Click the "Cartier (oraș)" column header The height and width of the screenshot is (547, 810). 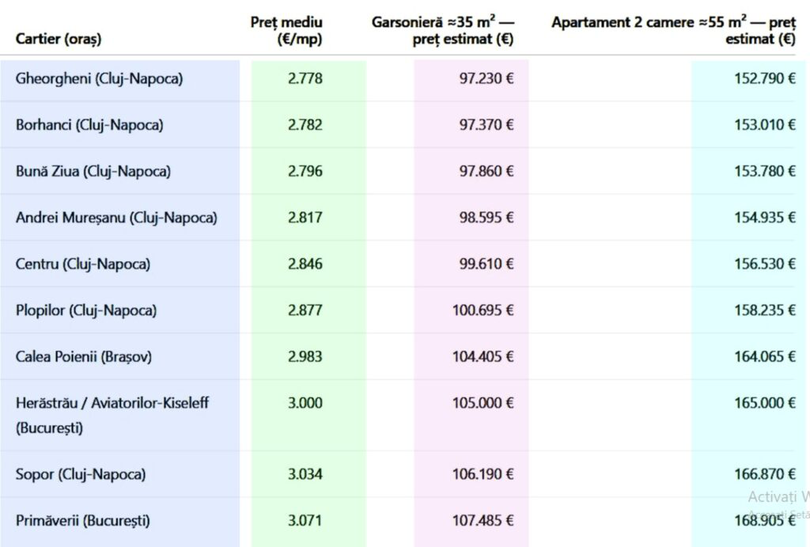(x=58, y=39)
